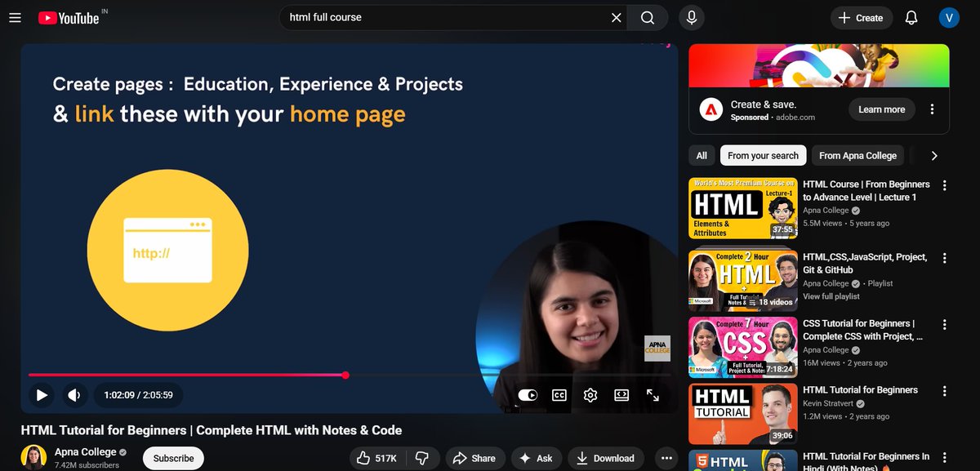
Task: Open options for HTML Course Lecture 1
Action: (945, 185)
